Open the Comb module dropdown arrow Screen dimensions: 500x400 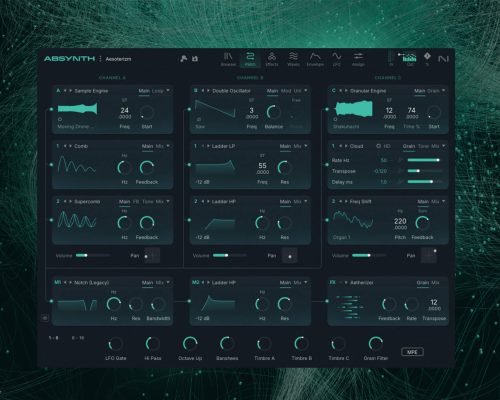(x=168, y=146)
